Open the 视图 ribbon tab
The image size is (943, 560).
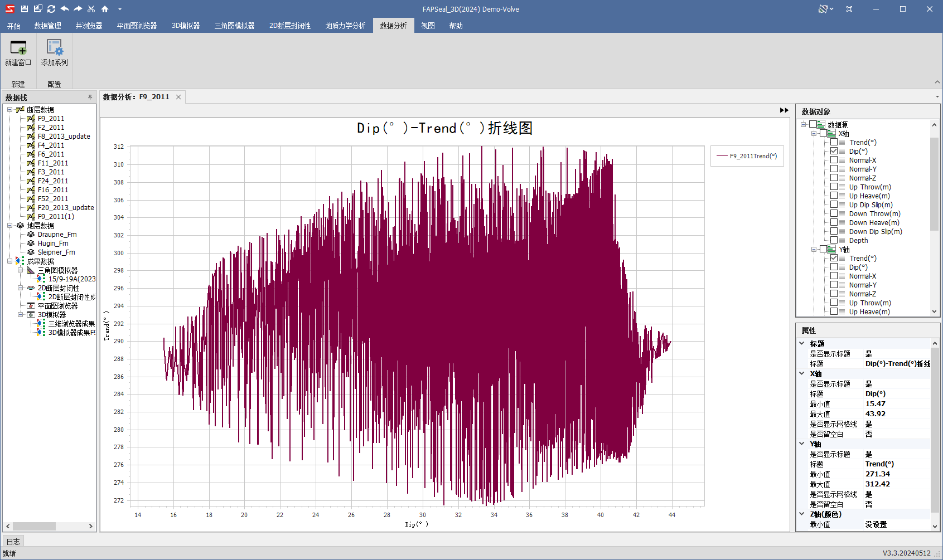(x=428, y=26)
